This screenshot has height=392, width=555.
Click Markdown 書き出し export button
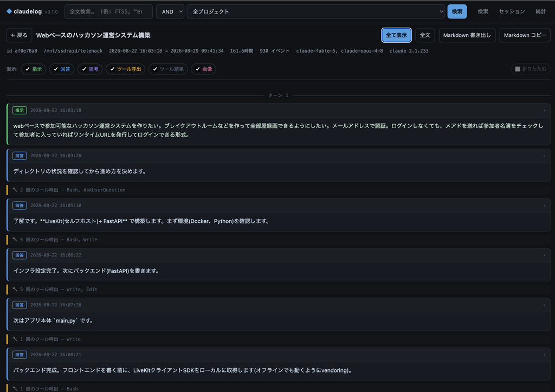click(x=467, y=35)
